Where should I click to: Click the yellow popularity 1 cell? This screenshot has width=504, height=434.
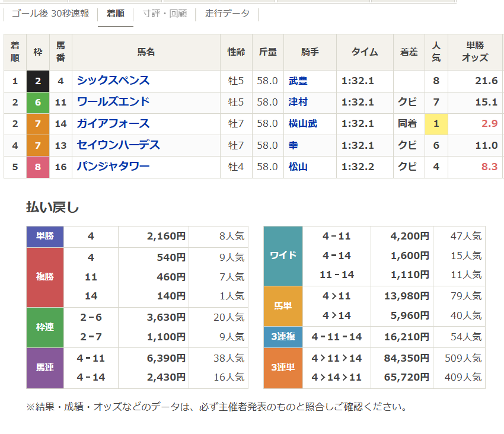436,124
